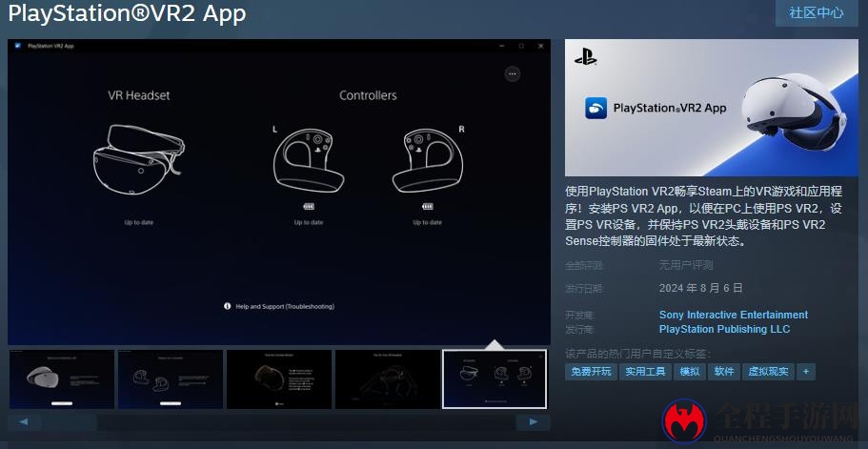
Task: Click the right controller battery icon
Action: [428, 207]
